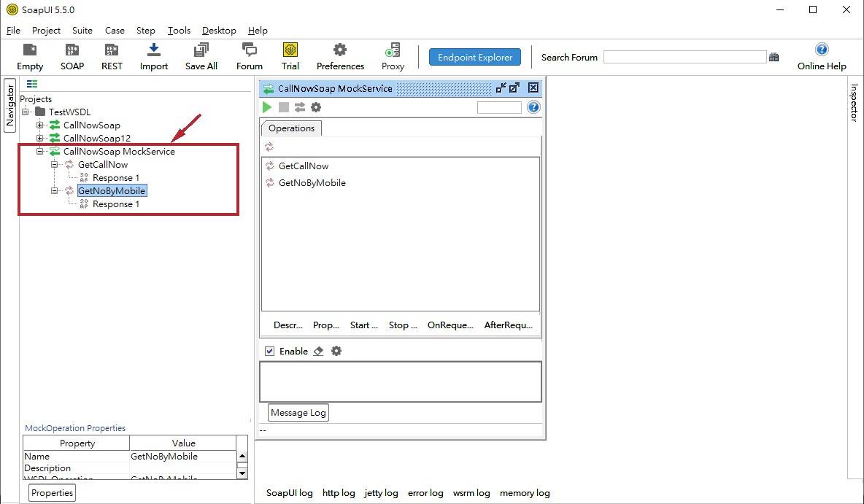The width and height of the screenshot is (864, 504).
Task: Show the http log tab
Action: tap(339, 493)
